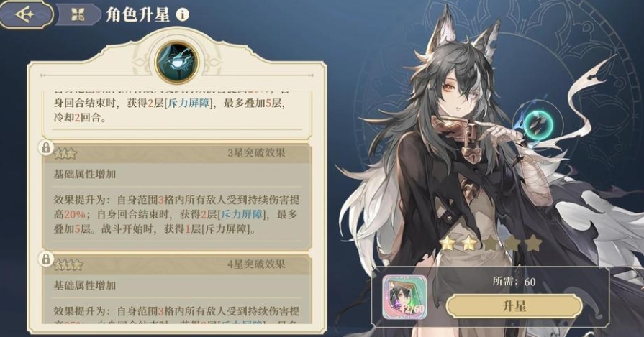Click the 4星突破效果 header bar
The height and width of the screenshot is (337, 644).
177,264
